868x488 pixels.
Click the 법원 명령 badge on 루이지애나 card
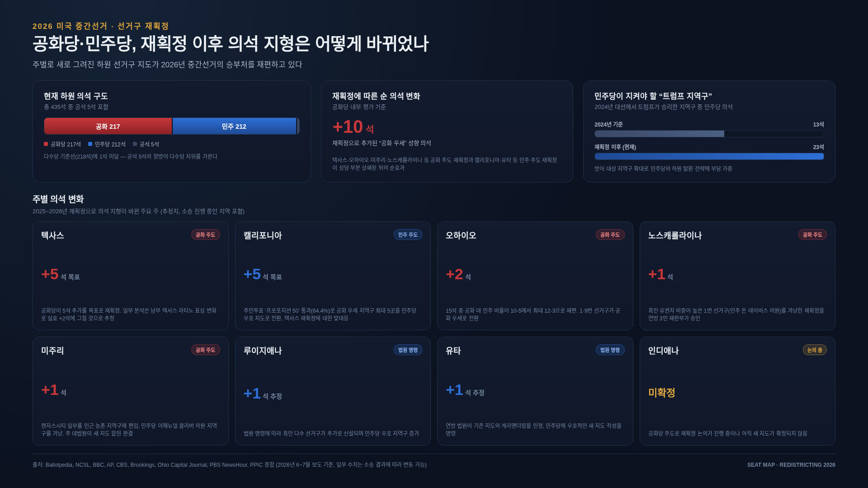pyautogui.click(x=408, y=350)
